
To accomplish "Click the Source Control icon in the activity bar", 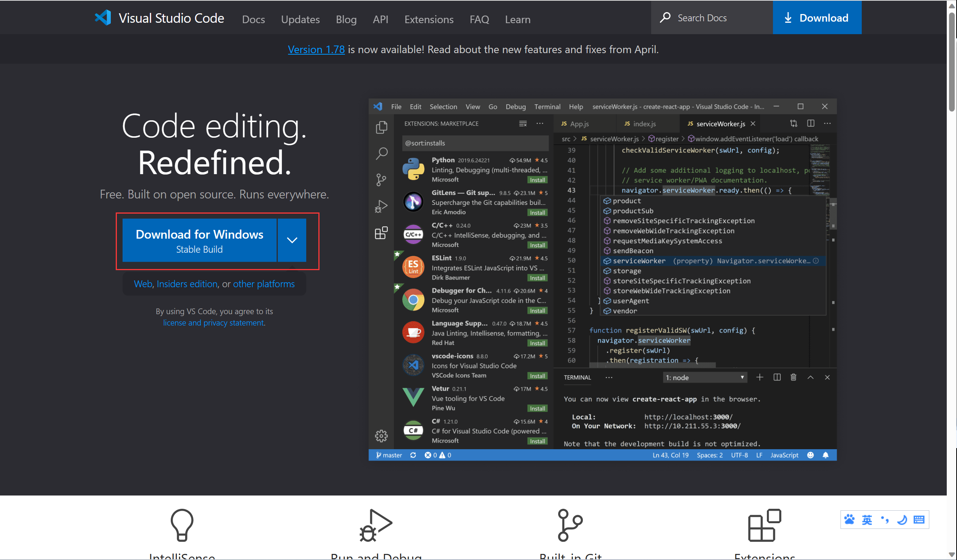I will (381, 179).
